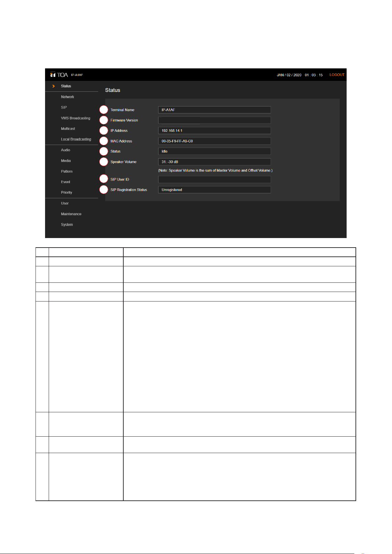Click the header time 01 : 03 : 15
This screenshot has width=392, height=554.
point(314,75)
